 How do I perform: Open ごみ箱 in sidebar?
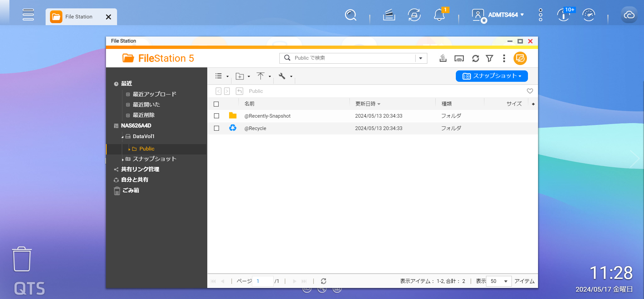pyautogui.click(x=131, y=190)
